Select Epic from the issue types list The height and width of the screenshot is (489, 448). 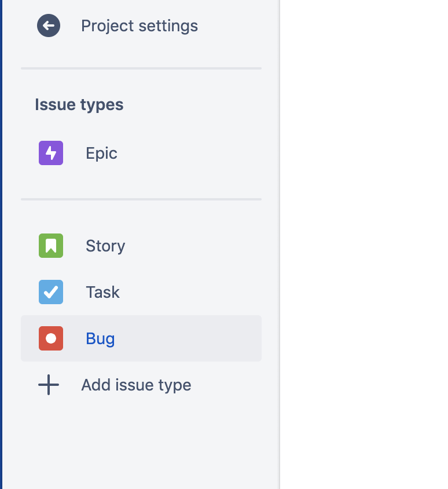pyautogui.click(x=101, y=152)
